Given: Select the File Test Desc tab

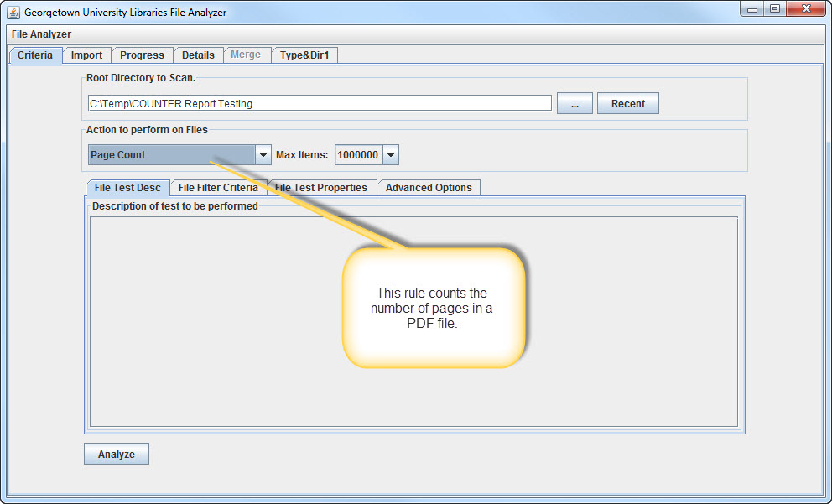Looking at the screenshot, I should pyautogui.click(x=127, y=188).
